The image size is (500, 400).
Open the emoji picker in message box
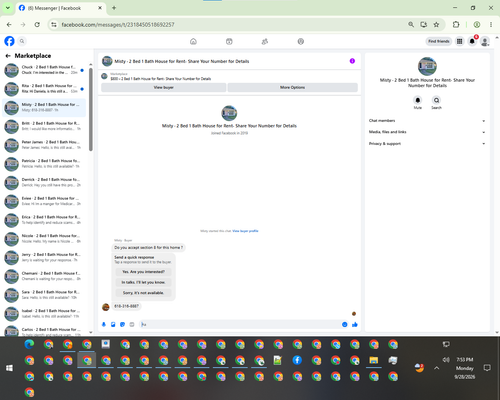[x=345, y=324]
